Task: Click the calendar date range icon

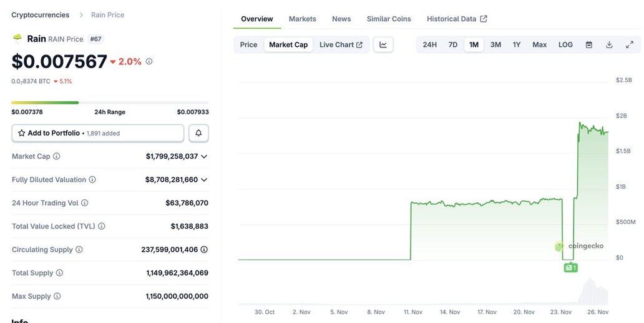Action: click(588, 45)
